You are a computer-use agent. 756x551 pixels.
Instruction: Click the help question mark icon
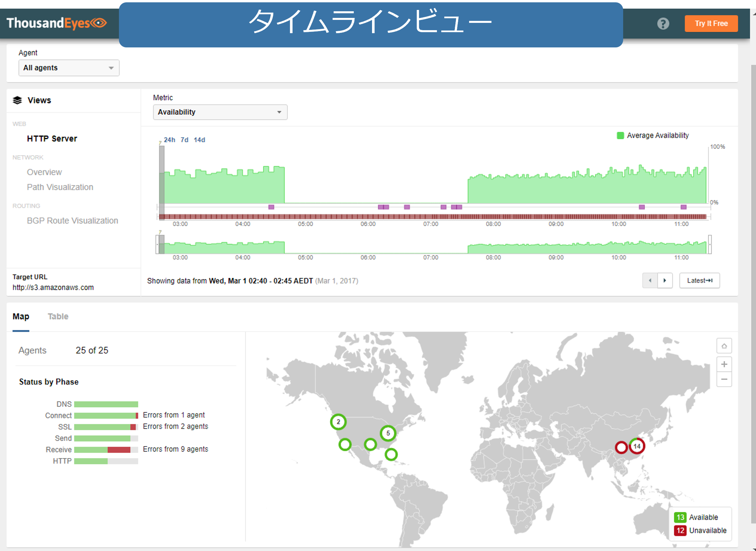coord(663,24)
